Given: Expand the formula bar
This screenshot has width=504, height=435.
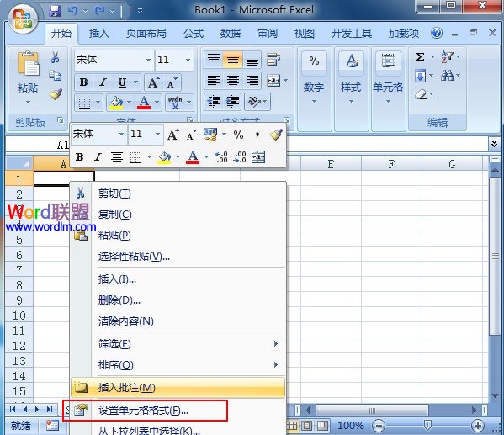Looking at the screenshot, I should tap(495, 143).
